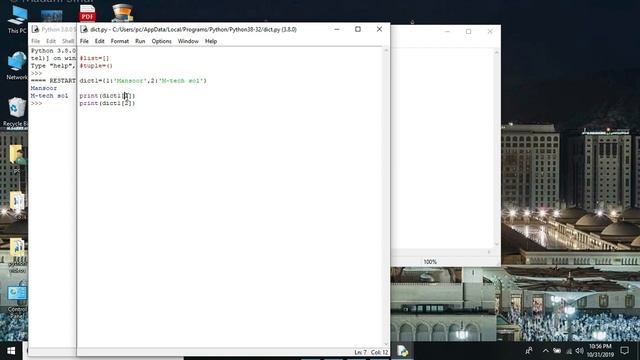Click the dict1 assignment code line
This screenshot has width=640, height=360.
(x=143, y=81)
